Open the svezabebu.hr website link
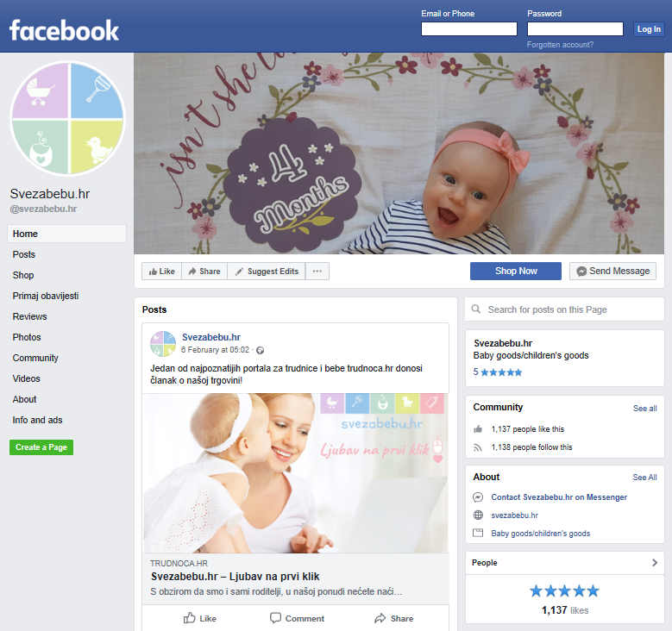Image resolution: width=672 pixels, height=631 pixels. pos(514,515)
